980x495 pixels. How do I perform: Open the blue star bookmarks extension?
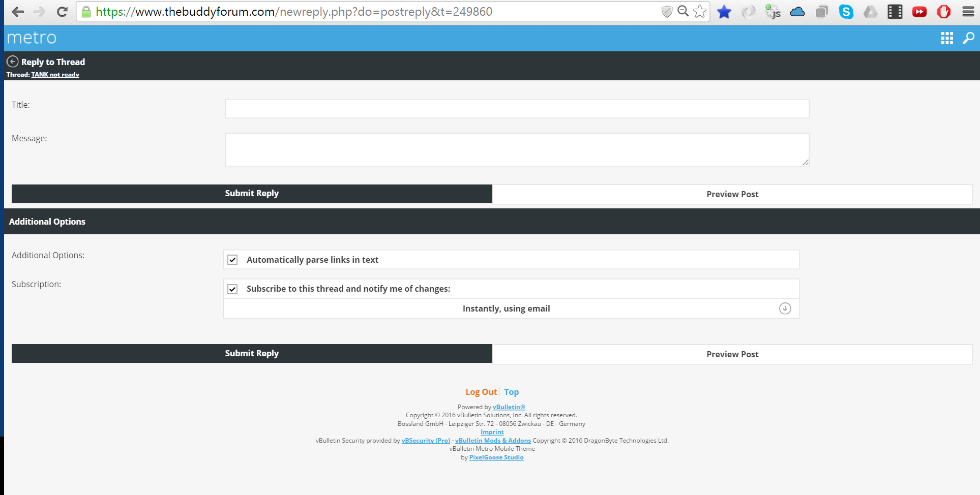[x=724, y=12]
